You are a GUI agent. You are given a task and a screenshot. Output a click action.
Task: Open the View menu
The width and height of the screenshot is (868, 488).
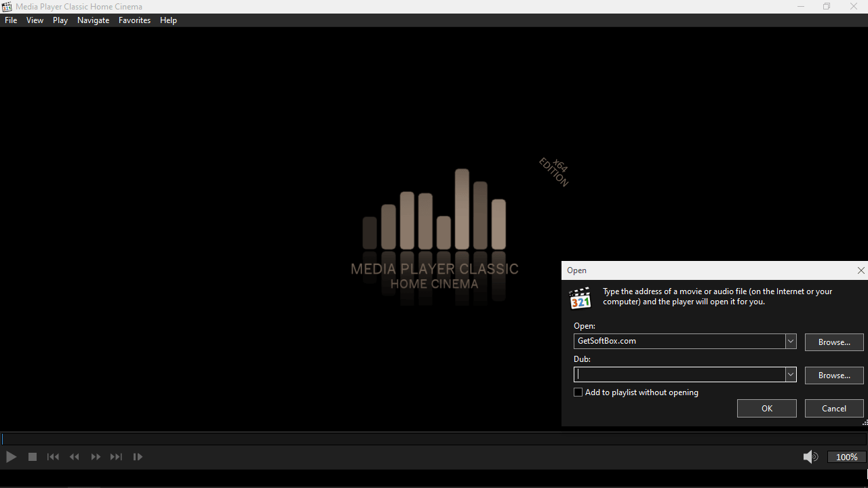[x=35, y=20]
